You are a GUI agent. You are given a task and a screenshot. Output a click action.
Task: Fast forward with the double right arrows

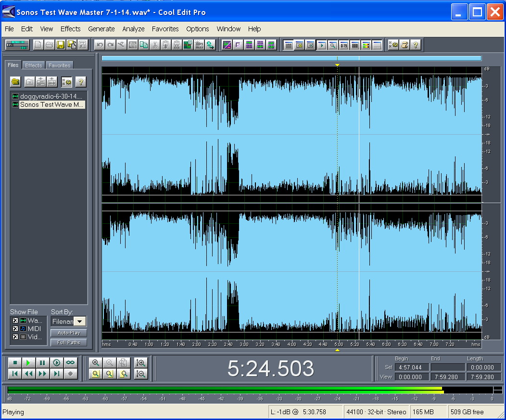tap(42, 374)
